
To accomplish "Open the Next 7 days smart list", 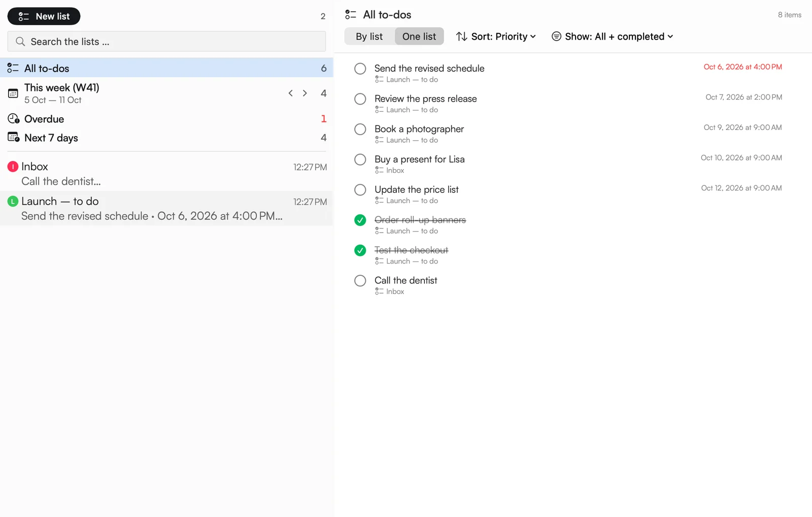I will pos(166,138).
